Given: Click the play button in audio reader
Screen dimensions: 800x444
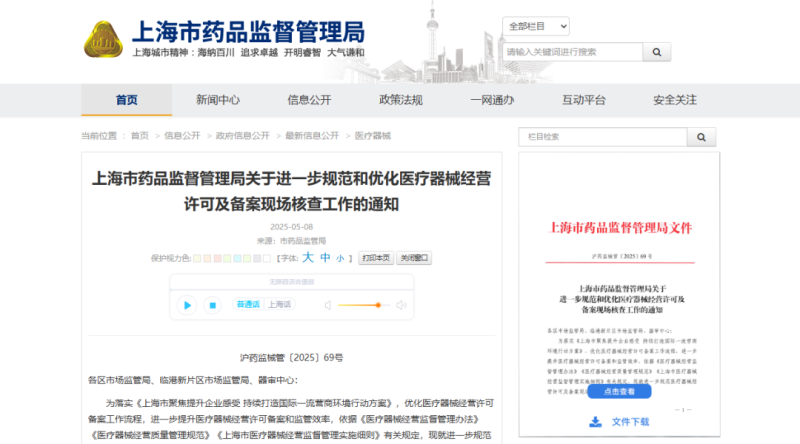Looking at the screenshot, I should point(187,305).
